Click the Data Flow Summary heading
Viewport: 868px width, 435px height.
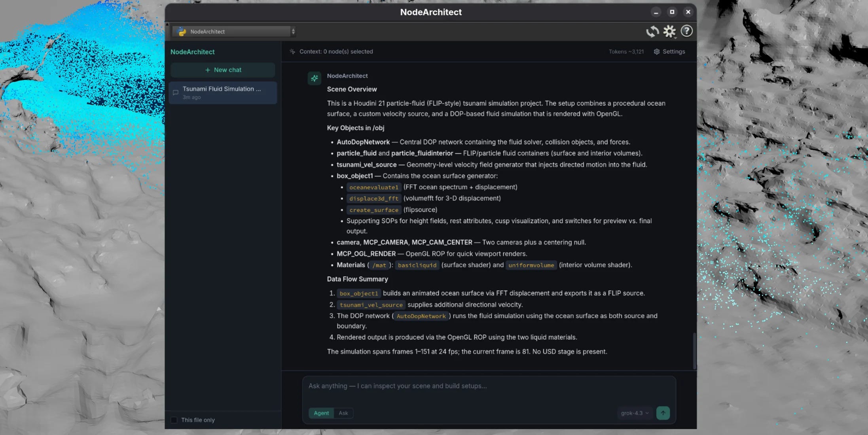[357, 279]
